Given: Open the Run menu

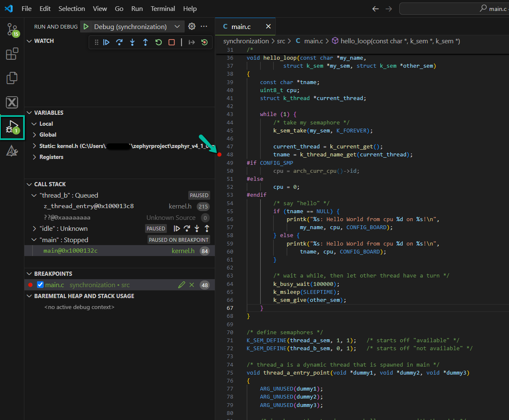Looking at the screenshot, I should point(137,8).
